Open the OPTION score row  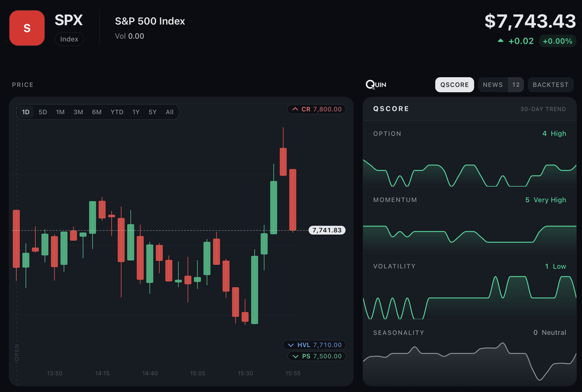(x=469, y=154)
